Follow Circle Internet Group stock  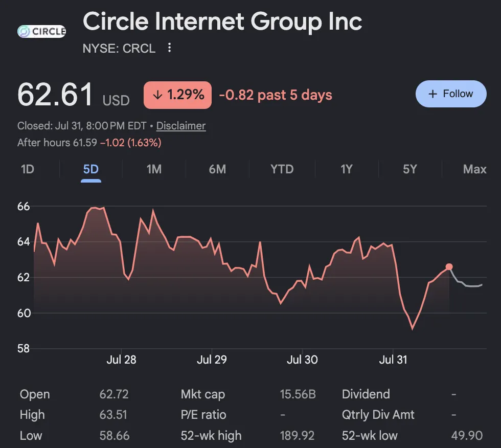451,94
